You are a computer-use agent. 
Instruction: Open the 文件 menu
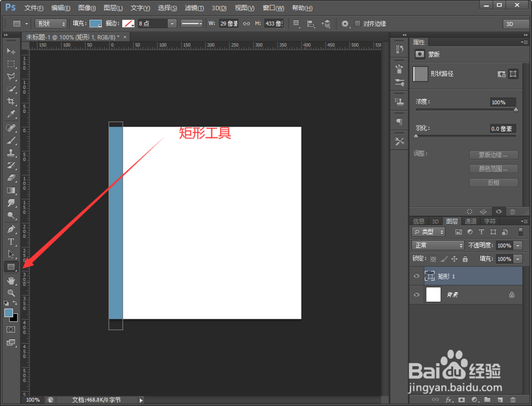tap(34, 8)
